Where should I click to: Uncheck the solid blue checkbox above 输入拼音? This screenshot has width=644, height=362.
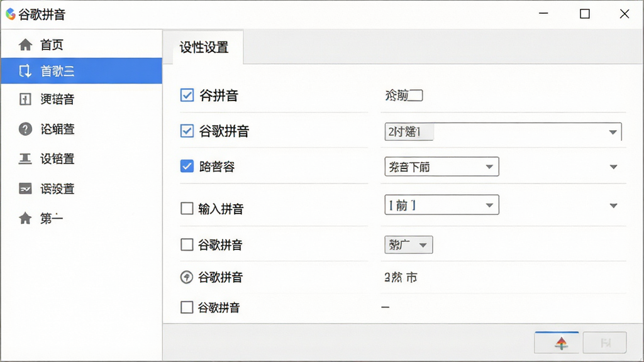point(187,166)
